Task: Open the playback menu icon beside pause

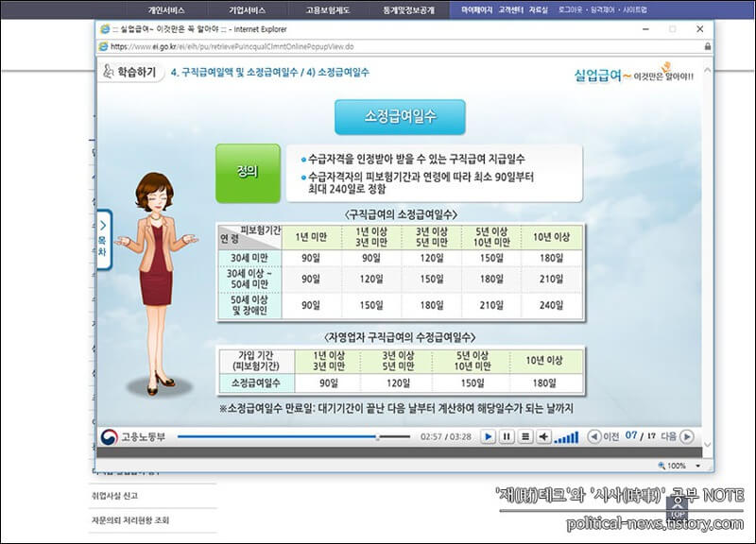Action: [525, 436]
